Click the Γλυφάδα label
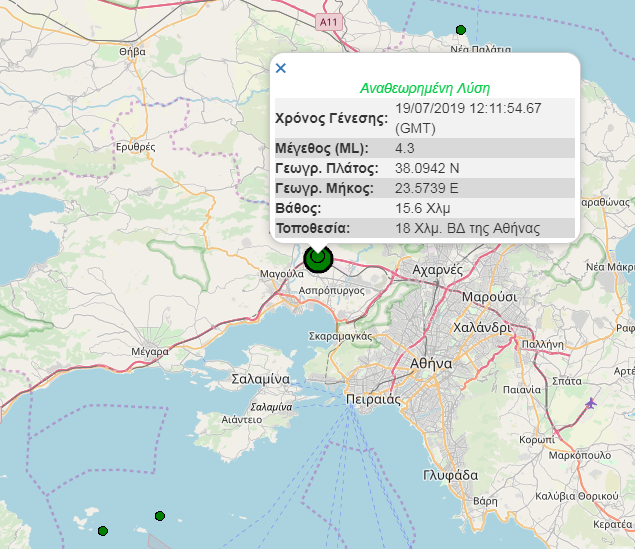Viewport: 635px width, 549px height. [x=450, y=475]
